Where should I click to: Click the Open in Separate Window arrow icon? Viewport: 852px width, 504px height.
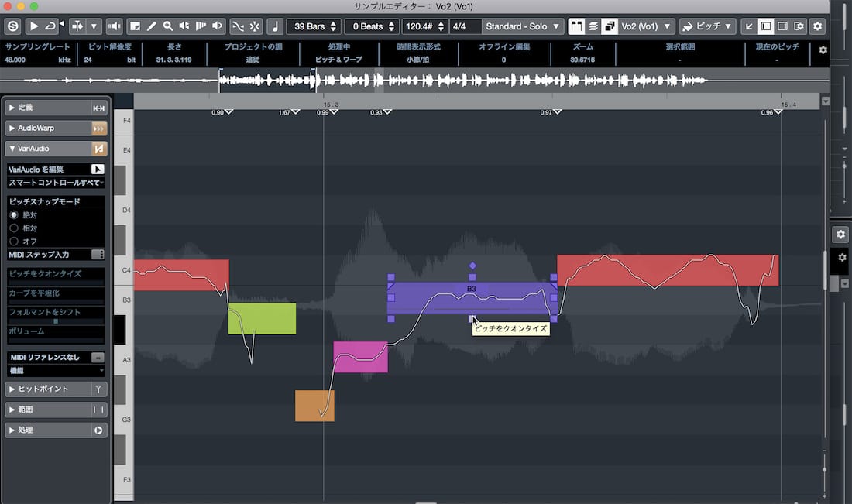[x=749, y=26]
